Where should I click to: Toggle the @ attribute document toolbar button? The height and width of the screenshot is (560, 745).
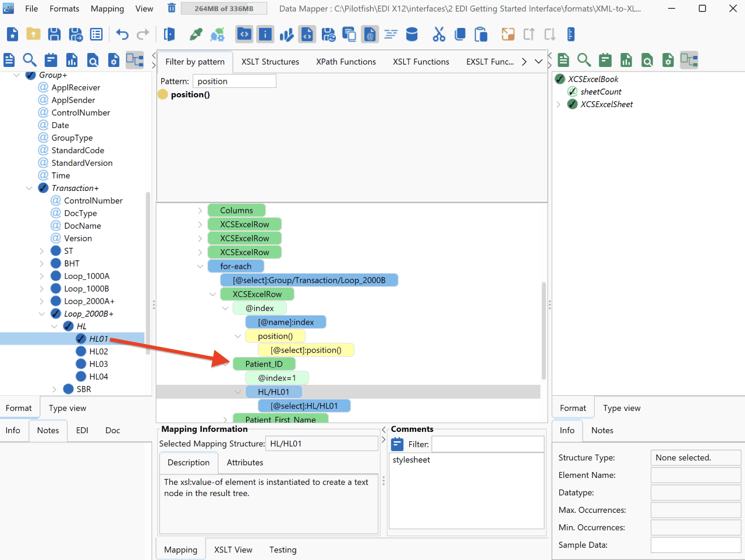[x=370, y=34]
